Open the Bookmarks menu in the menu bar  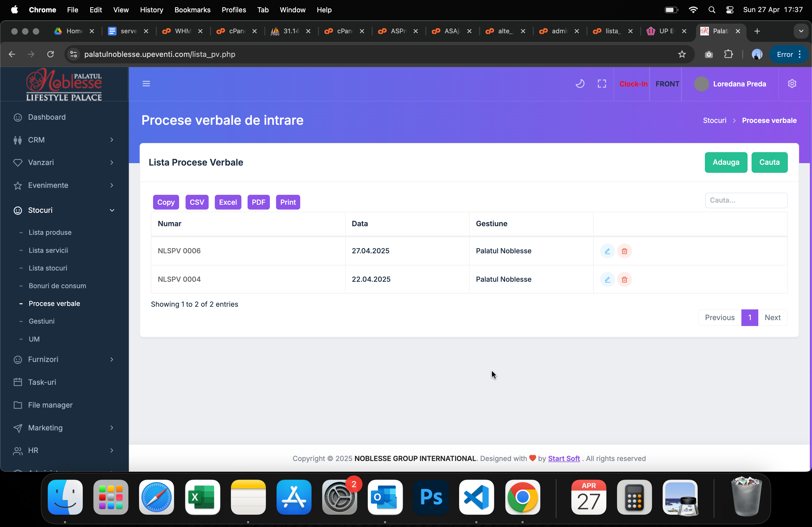pos(192,10)
